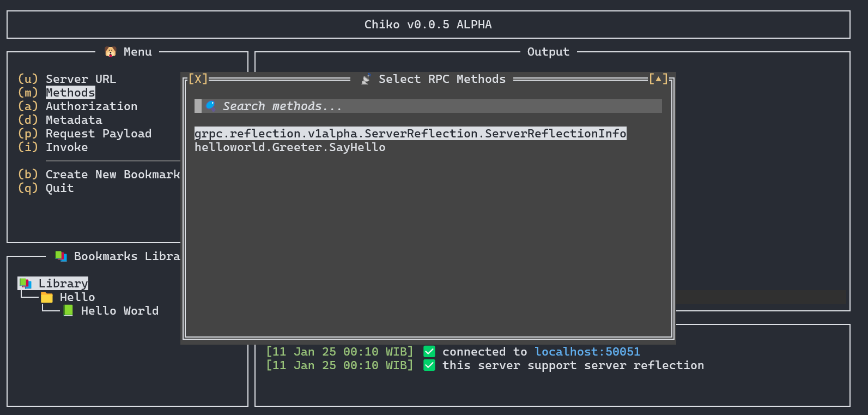Choose Quit from the menu
The image size is (868, 415).
(59, 188)
